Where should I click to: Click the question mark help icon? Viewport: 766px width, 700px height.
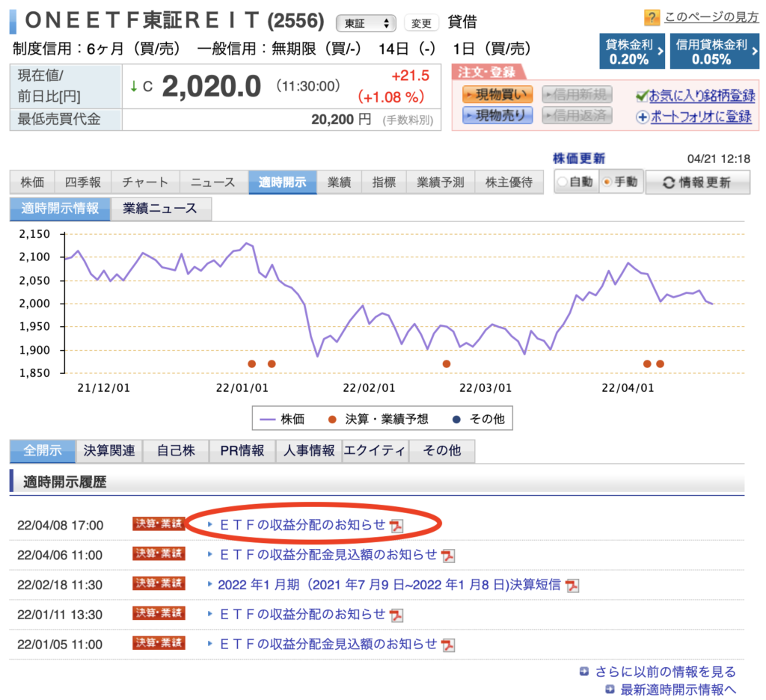click(652, 18)
